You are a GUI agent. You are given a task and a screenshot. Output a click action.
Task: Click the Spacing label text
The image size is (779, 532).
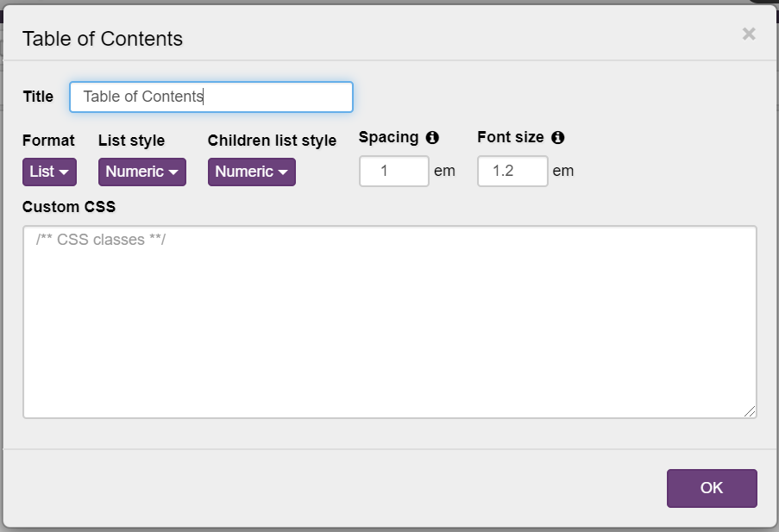pyautogui.click(x=388, y=137)
